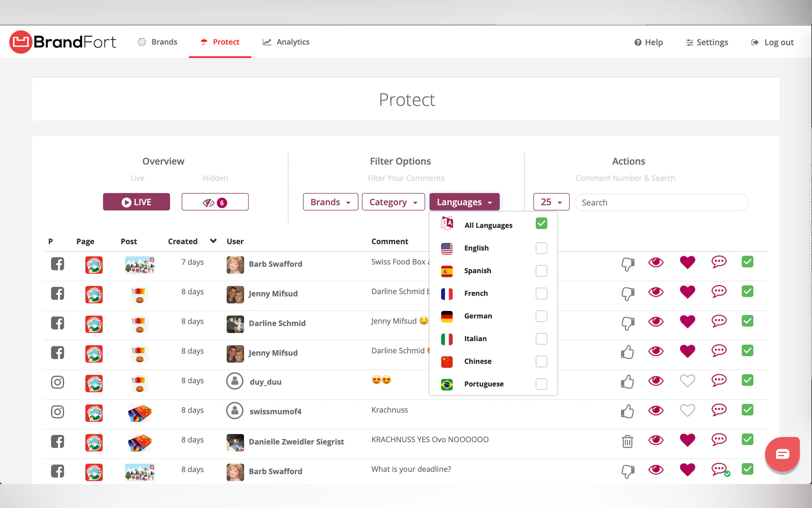Click Instagram icon in duy_duu row
The height and width of the screenshot is (508, 812).
coord(58,382)
